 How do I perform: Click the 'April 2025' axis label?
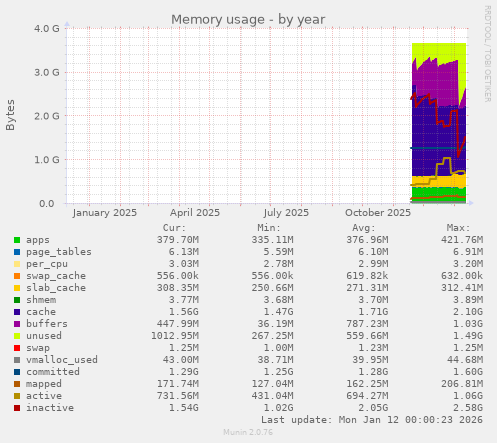(195, 213)
